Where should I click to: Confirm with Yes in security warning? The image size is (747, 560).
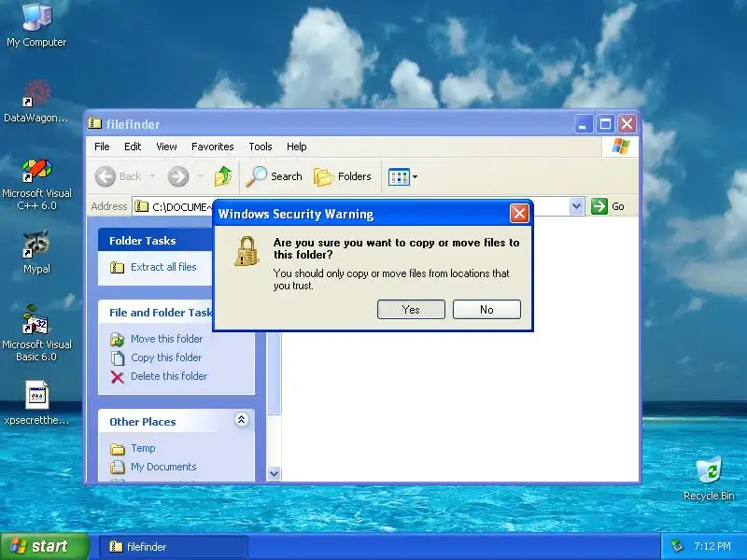tap(411, 310)
